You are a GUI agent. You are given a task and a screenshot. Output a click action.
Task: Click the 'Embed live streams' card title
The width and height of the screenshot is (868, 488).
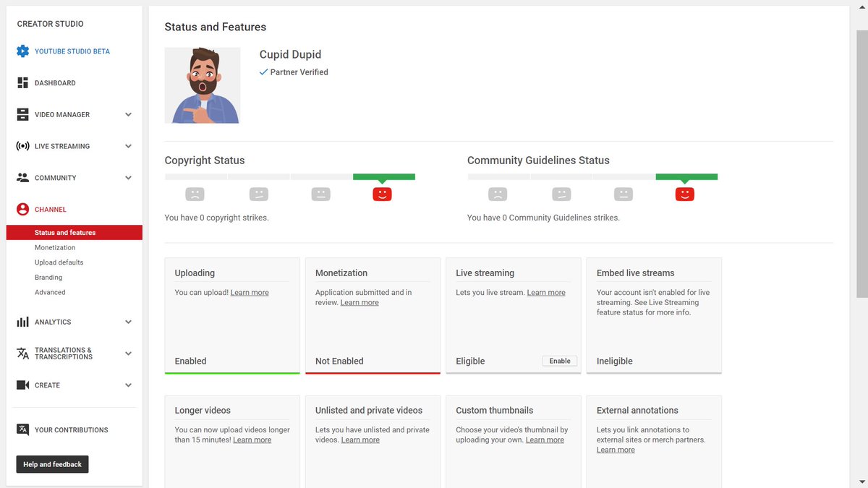(x=635, y=273)
